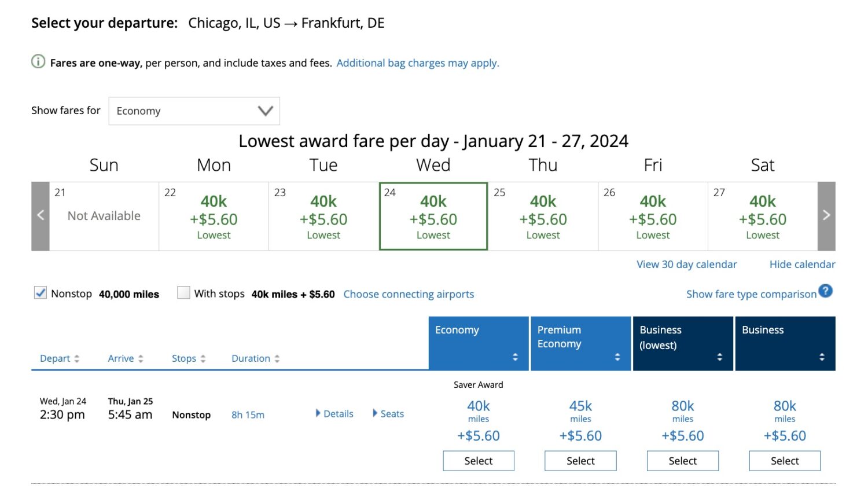Click Select under the 40k Economy fare
Image resolution: width=868 pixels, height=488 pixels.
coord(479,461)
